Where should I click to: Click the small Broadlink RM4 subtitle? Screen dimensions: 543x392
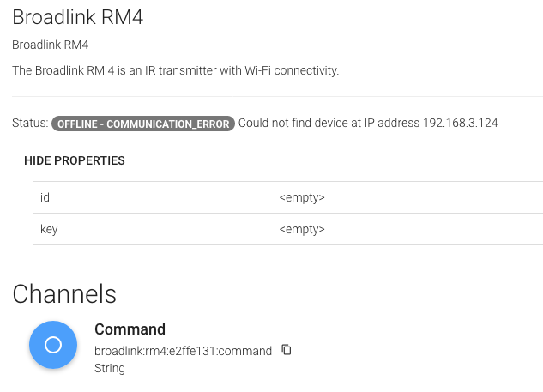click(51, 45)
